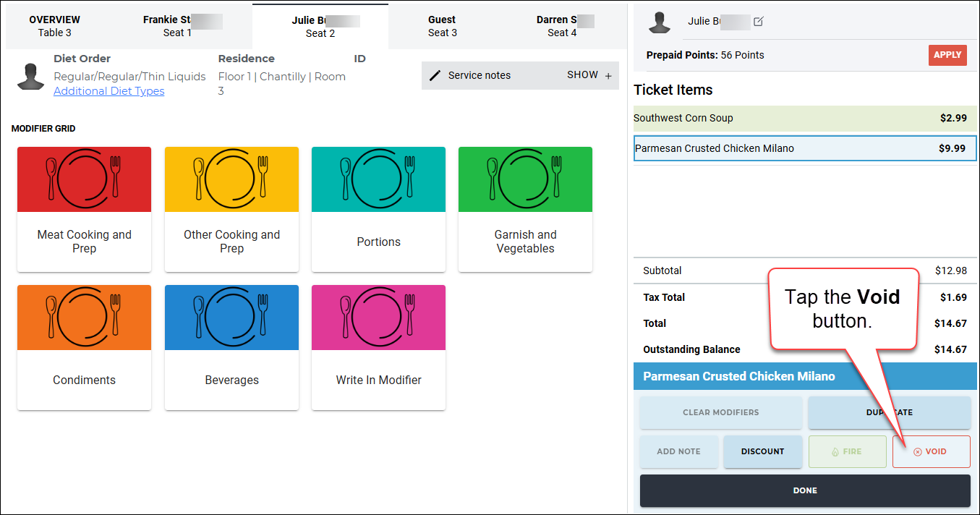980x515 pixels.
Task: Click the Subtotal $12.98 amount
Action: pyautogui.click(x=950, y=271)
